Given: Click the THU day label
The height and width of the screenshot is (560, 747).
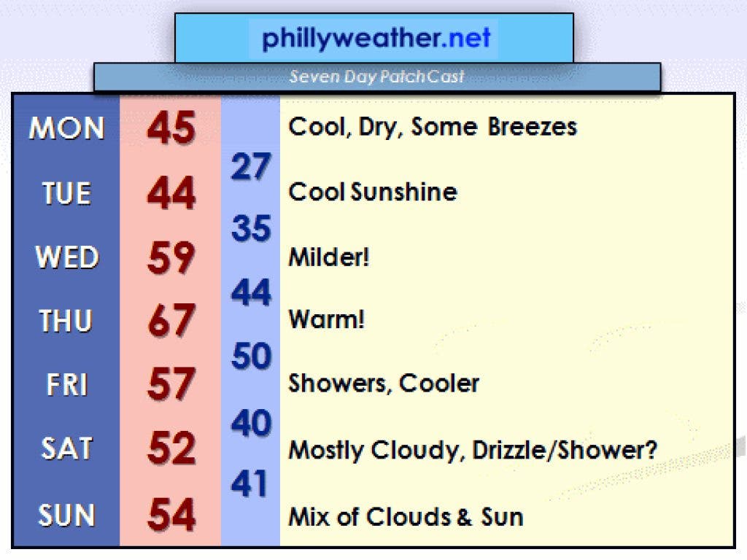Looking at the screenshot, I should tap(66, 321).
